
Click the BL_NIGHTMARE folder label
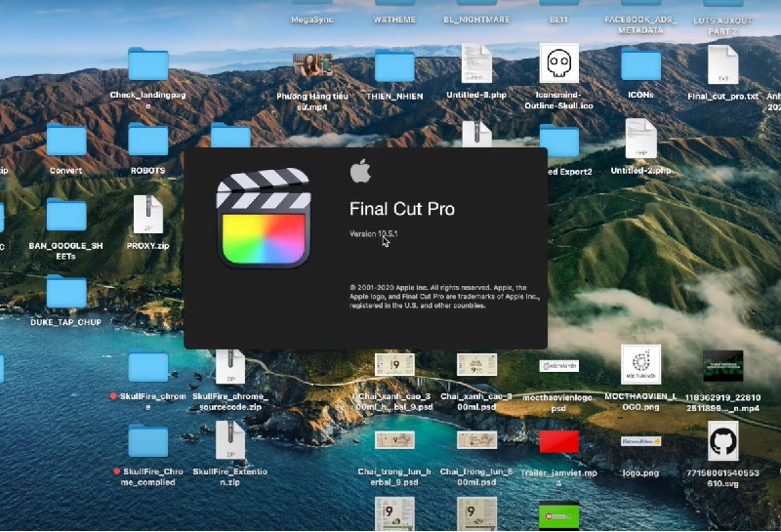(476, 20)
